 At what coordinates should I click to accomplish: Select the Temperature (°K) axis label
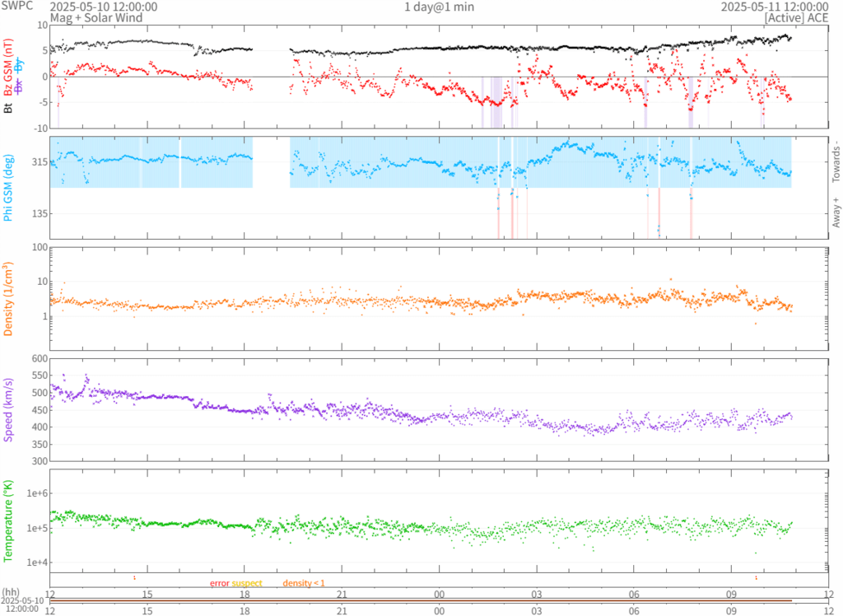(9, 520)
